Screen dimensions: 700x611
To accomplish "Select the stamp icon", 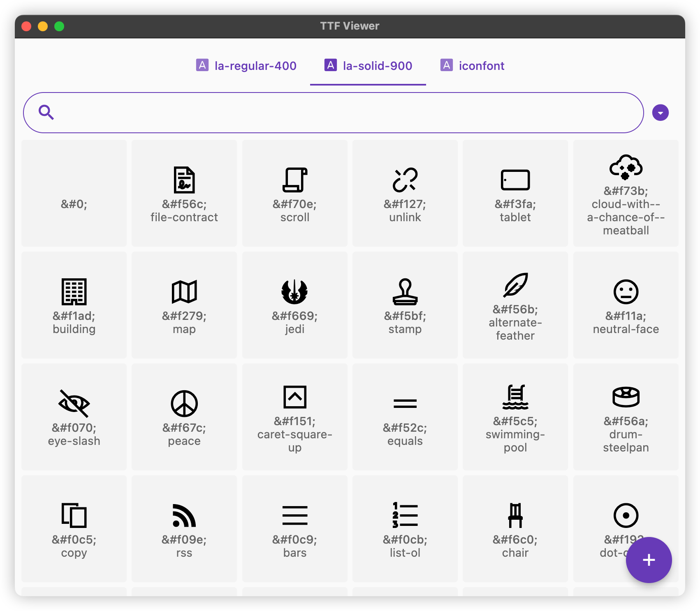I will pos(405,292).
